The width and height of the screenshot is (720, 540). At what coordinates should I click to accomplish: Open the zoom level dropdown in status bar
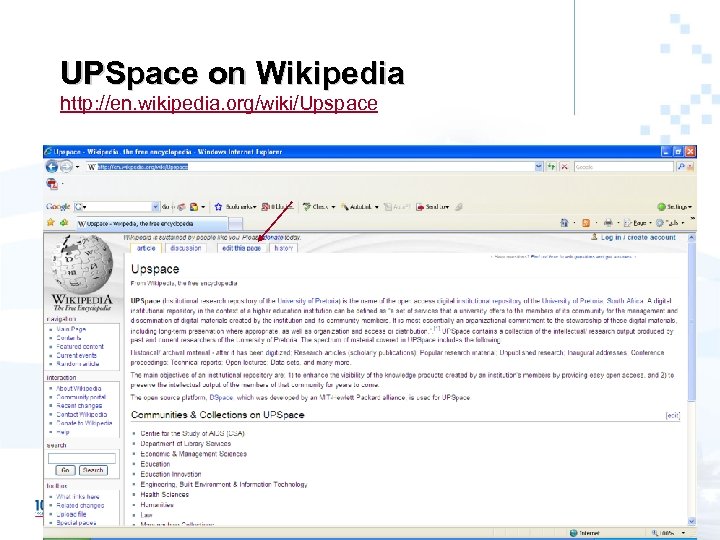tap(683, 533)
